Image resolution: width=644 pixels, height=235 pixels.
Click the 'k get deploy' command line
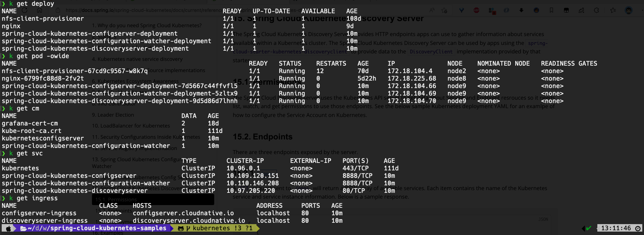click(x=31, y=4)
